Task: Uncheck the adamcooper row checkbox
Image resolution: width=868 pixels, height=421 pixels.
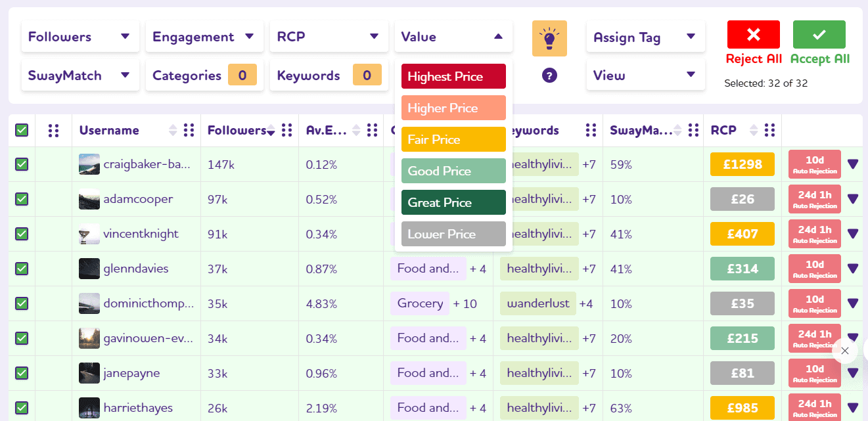Action: point(22,199)
